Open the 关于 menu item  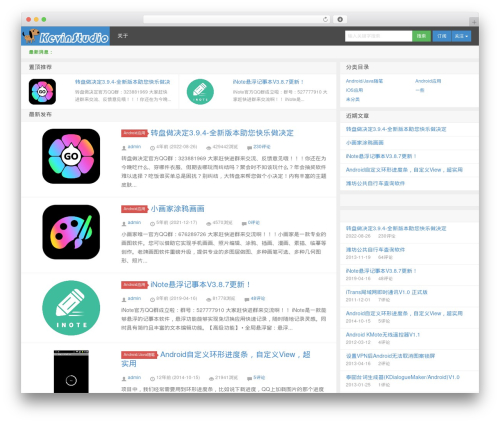click(x=123, y=36)
